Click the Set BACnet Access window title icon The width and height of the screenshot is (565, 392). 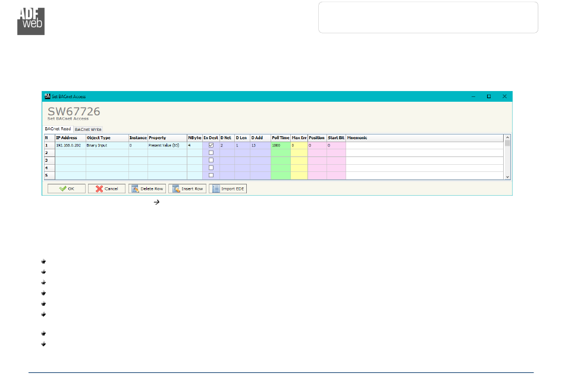coord(47,96)
